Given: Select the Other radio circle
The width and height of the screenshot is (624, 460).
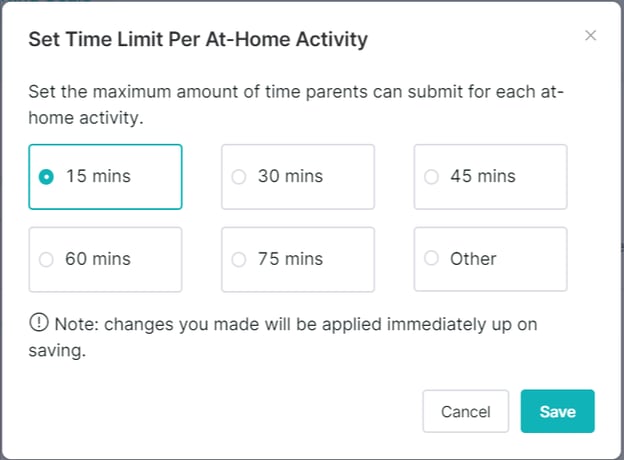Looking at the screenshot, I should [431, 259].
